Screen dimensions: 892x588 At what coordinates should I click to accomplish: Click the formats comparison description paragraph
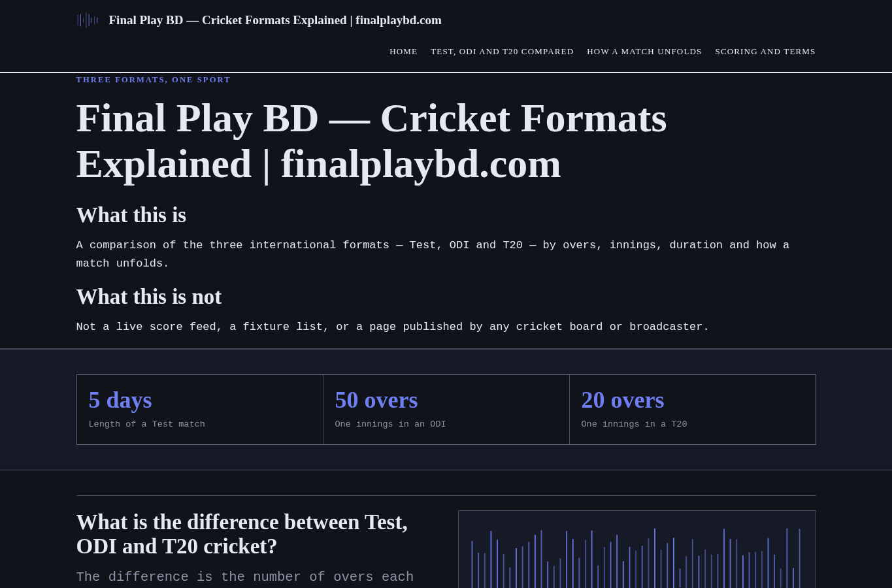pos(433,254)
